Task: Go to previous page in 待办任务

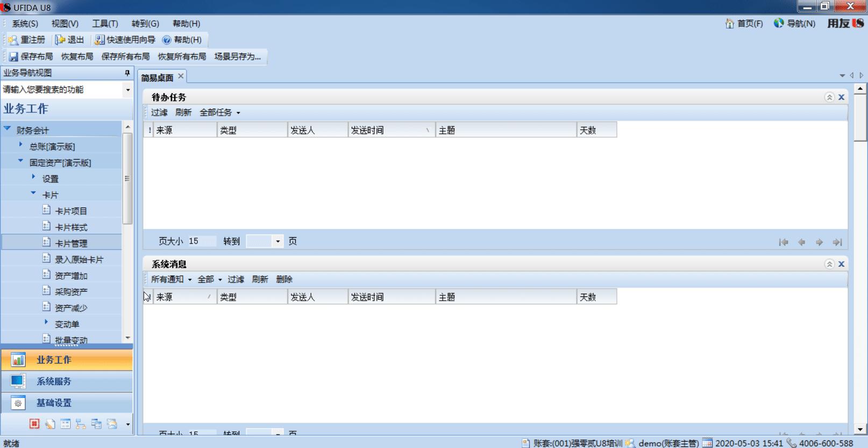Action: click(x=801, y=242)
